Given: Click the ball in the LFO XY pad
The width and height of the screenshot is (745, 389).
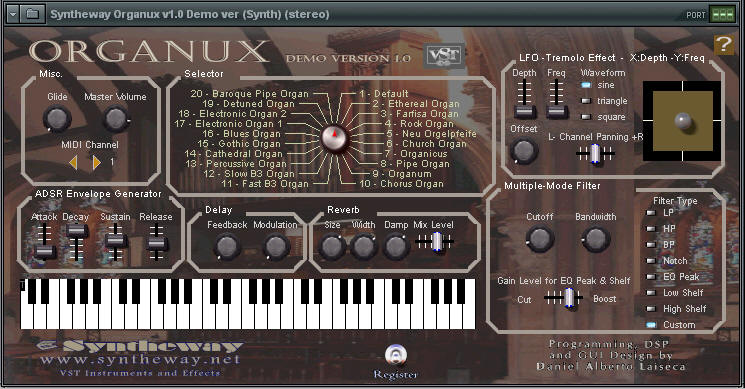Looking at the screenshot, I should 683,121.
